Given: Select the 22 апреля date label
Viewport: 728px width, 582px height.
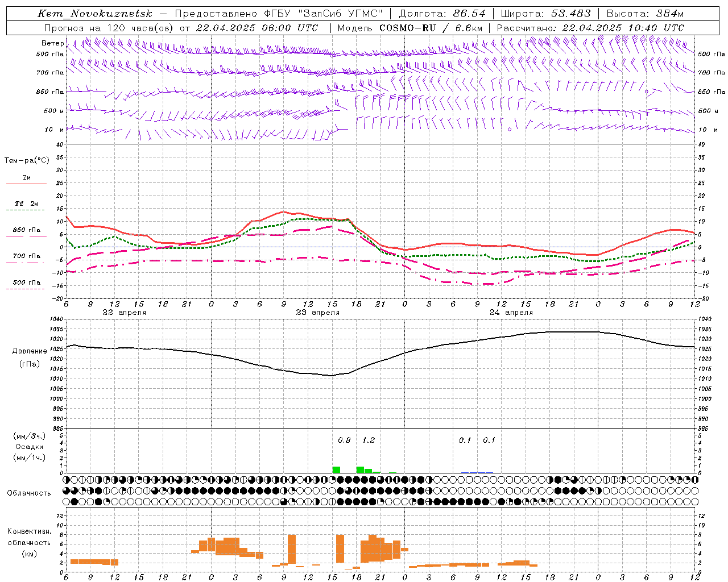Looking at the screenshot, I should click(x=124, y=313).
